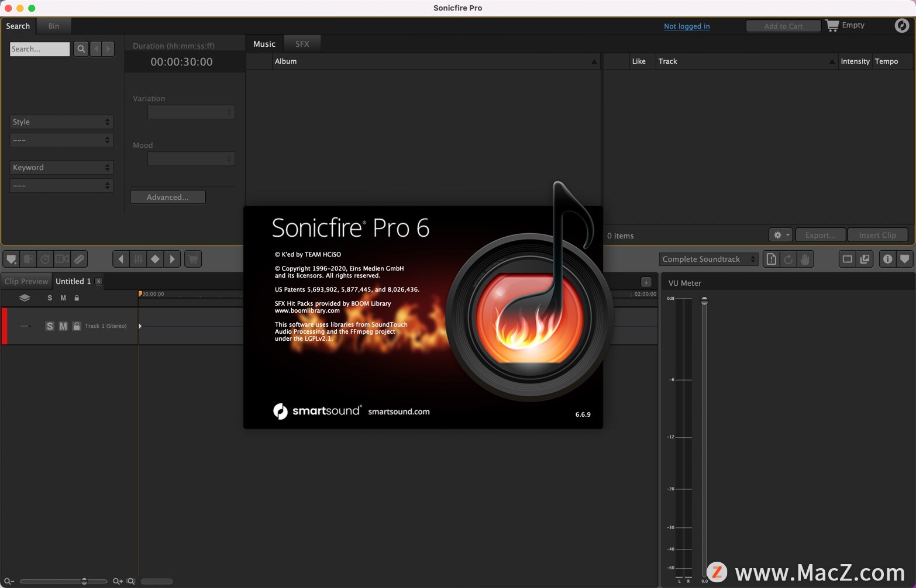Open the Keyword dropdown
The height and width of the screenshot is (588, 916).
(61, 167)
